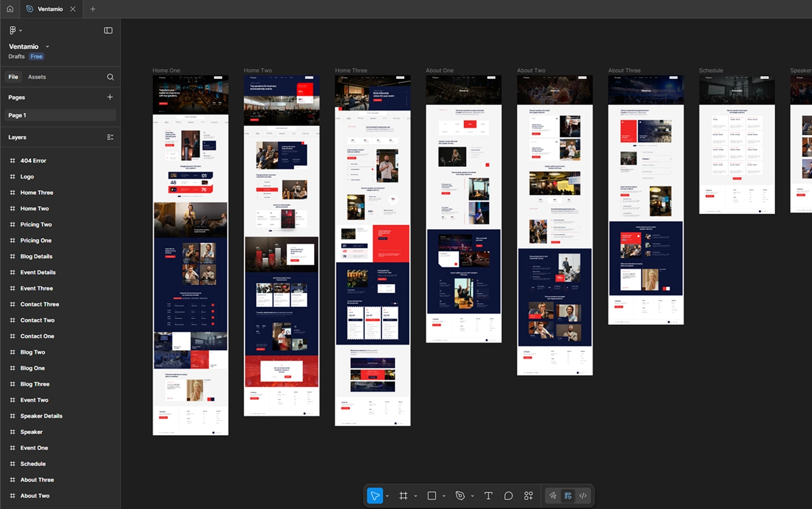The image size is (812, 509).
Task: Click the Home One frame label
Action: coord(166,70)
